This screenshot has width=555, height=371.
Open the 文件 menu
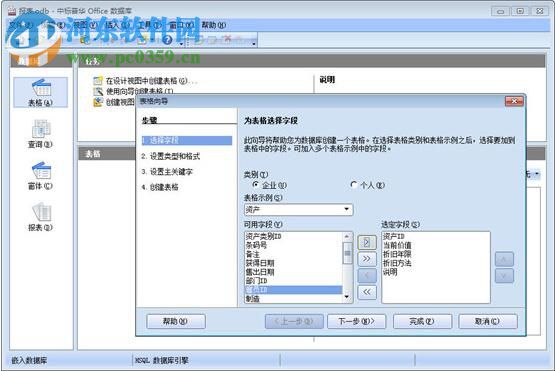[x=21, y=25]
